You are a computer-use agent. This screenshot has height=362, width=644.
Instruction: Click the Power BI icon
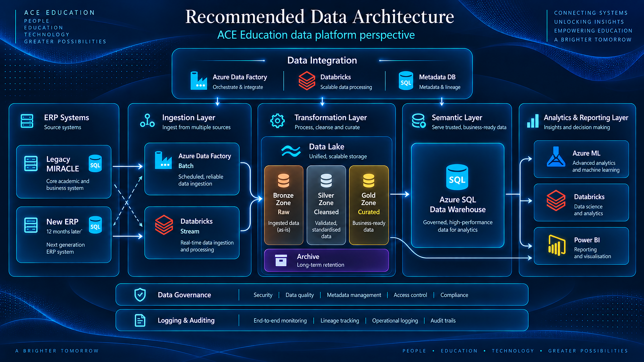click(557, 245)
